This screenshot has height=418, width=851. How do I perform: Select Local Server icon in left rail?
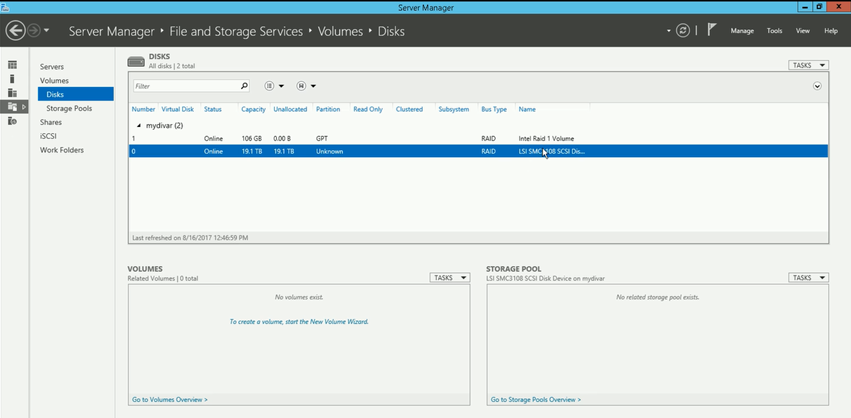click(12, 79)
